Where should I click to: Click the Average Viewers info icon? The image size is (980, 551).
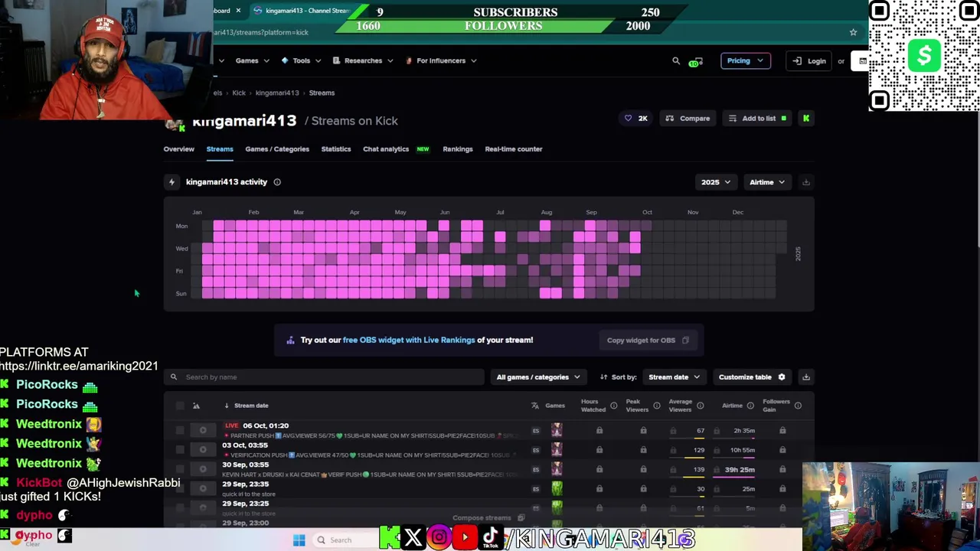700,406
